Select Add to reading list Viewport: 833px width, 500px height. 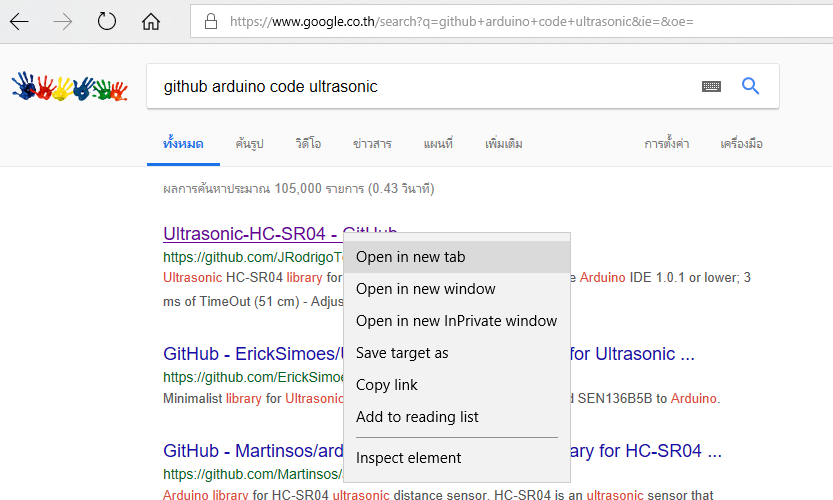point(457,417)
